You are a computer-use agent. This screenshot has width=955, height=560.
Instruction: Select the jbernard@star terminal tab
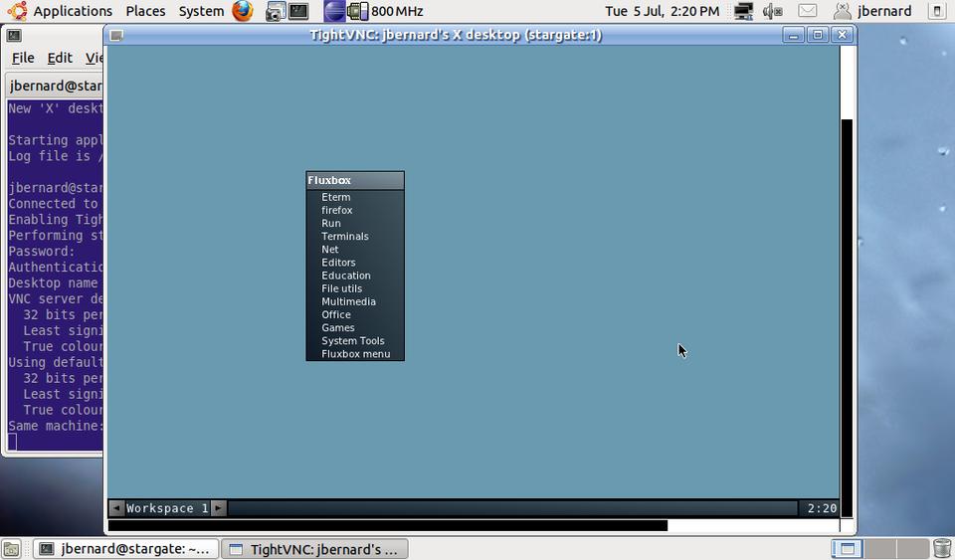tap(55, 86)
